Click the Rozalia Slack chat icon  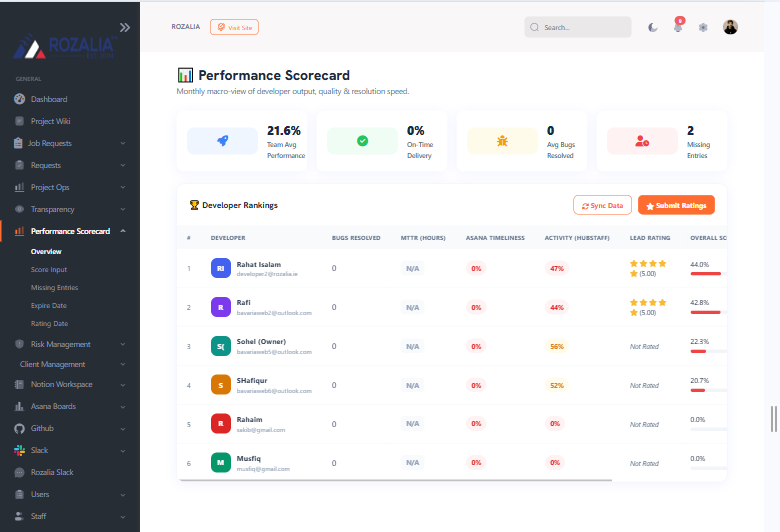[19, 472]
